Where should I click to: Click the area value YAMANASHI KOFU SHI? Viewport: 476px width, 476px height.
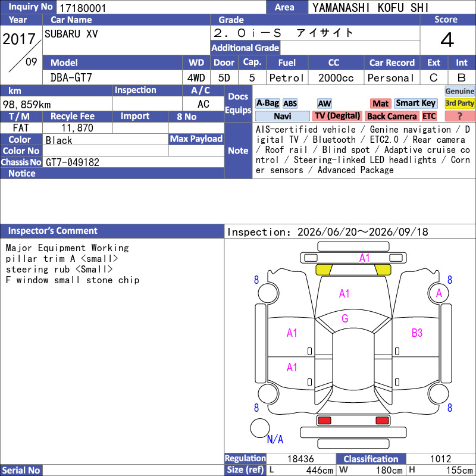pos(370,8)
